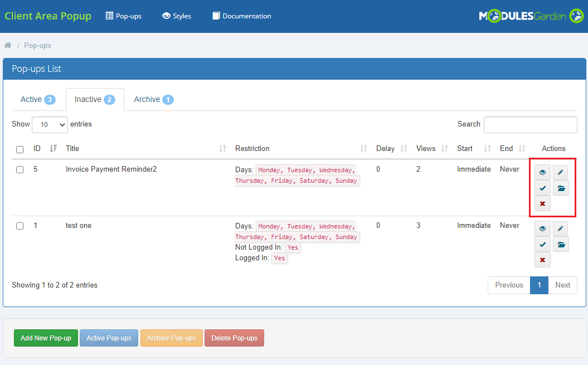Select the Inactive tab
Image resolution: width=588 pixels, height=365 pixels.
coord(95,99)
